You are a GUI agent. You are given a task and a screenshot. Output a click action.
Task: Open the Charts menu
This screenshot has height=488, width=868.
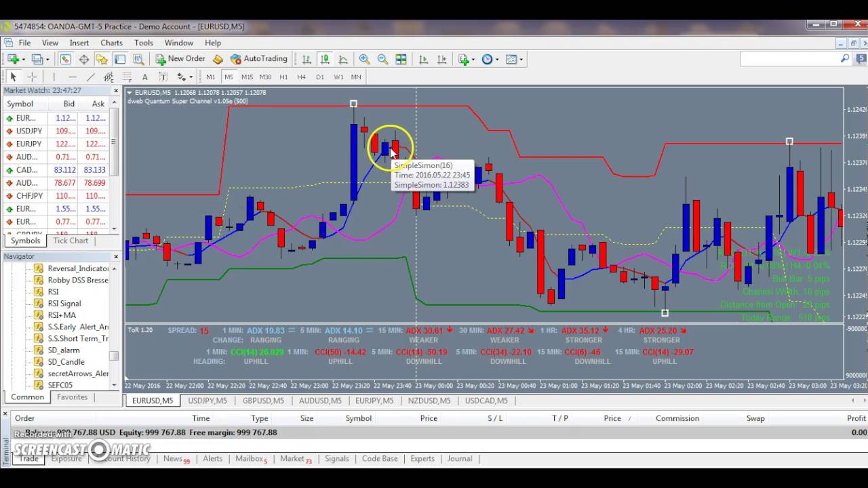[x=112, y=43]
